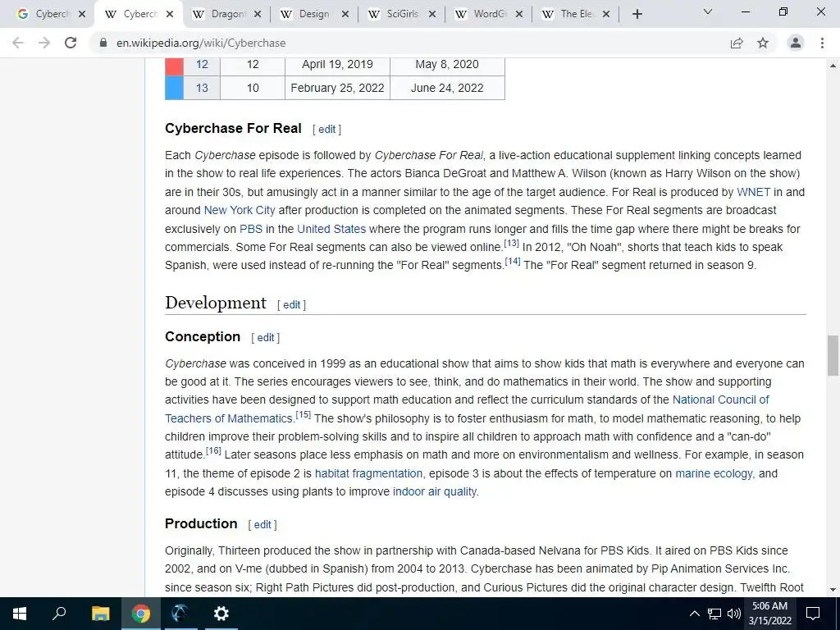The width and height of the screenshot is (840, 630).
Task: View site info via the lock icon
Action: click(x=103, y=43)
